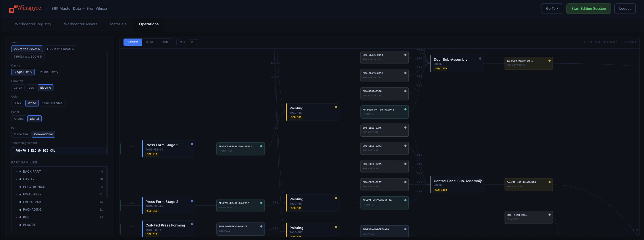
Task: Click Start Editing Session button
Action: tap(589, 9)
